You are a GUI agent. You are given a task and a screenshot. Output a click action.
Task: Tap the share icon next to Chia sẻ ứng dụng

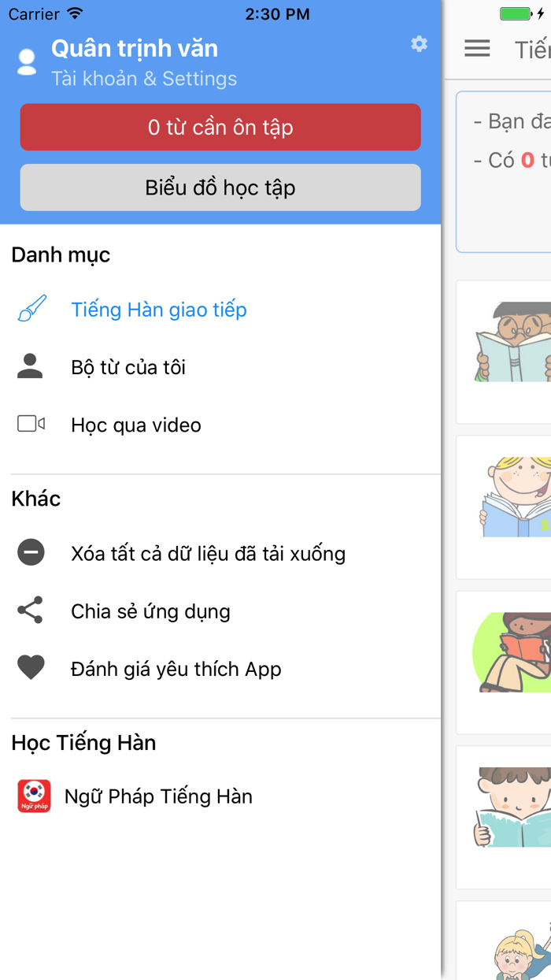(31, 611)
